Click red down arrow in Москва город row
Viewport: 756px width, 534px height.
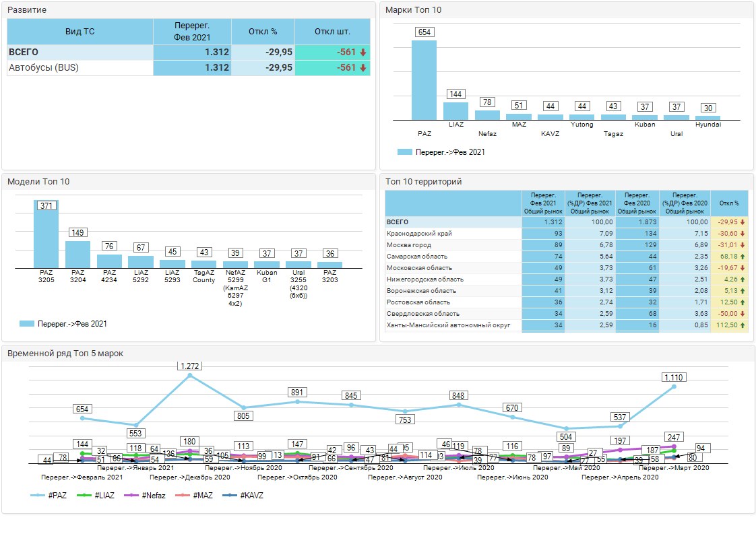click(742, 245)
